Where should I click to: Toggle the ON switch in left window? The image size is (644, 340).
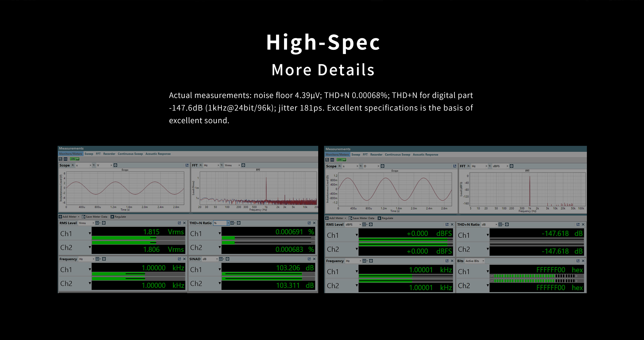(x=75, y=159)
